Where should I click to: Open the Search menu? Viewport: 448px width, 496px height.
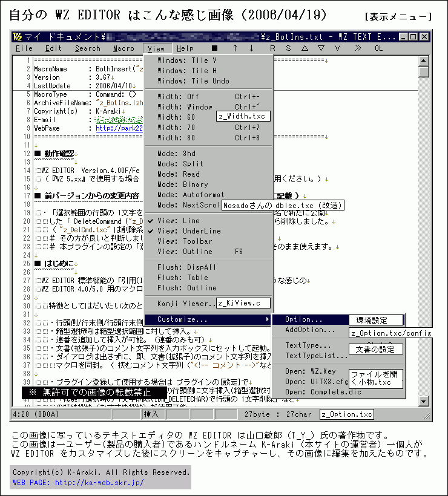(88, 48)
